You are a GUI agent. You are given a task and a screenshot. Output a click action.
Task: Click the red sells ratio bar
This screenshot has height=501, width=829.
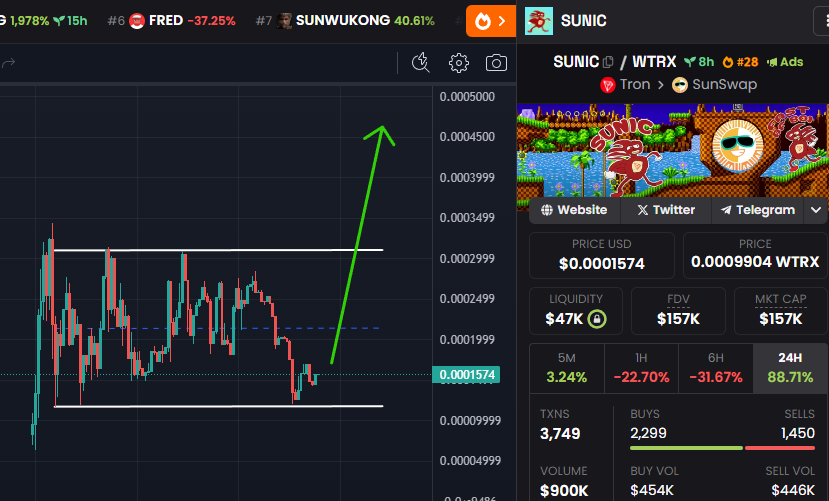[x=780, y=448]
